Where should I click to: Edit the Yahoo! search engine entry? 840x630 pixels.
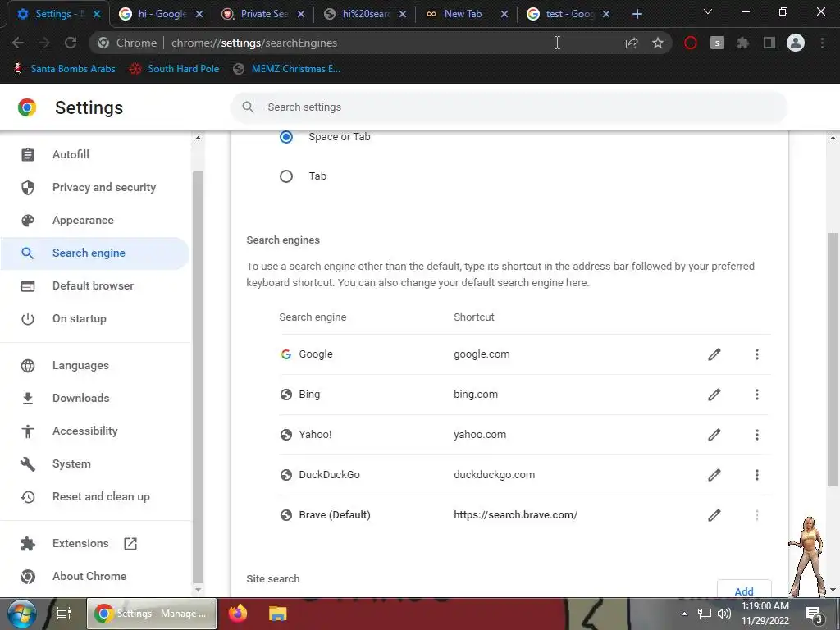tap(714, 435)
